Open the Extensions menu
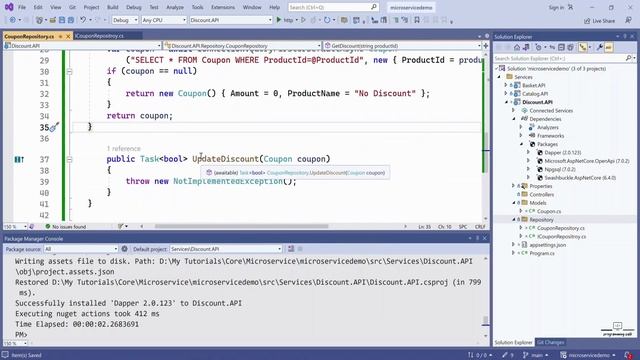Viewport: 640px width, 360px height. tap(223, 7)
